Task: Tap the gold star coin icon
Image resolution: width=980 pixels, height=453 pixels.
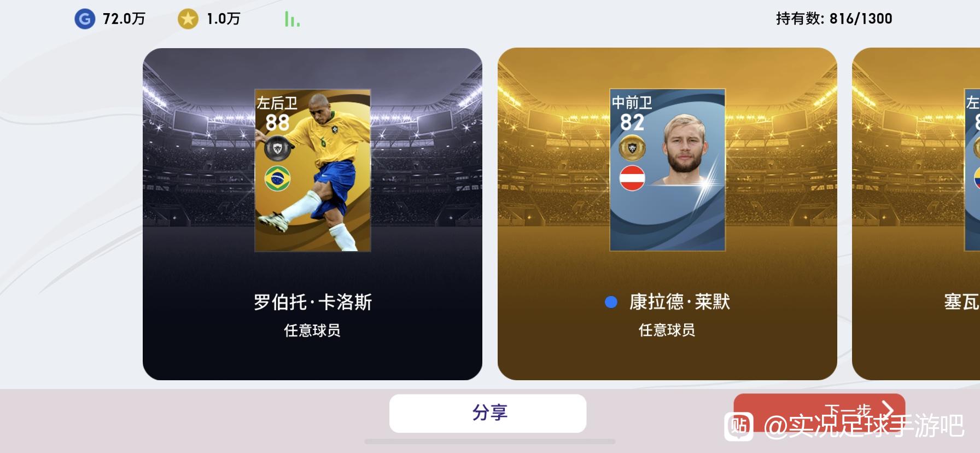Action: pos(188,19)
